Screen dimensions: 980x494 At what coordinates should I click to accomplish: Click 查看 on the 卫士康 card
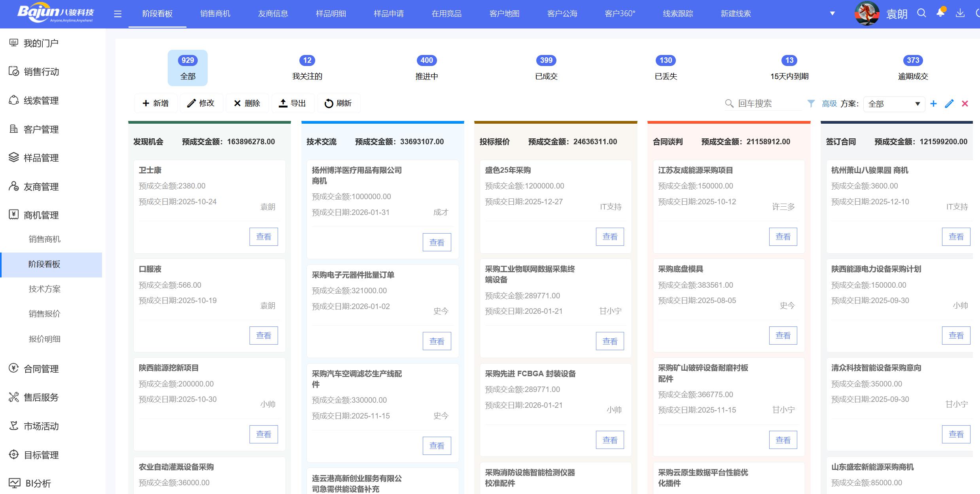[x=263, y=237]
